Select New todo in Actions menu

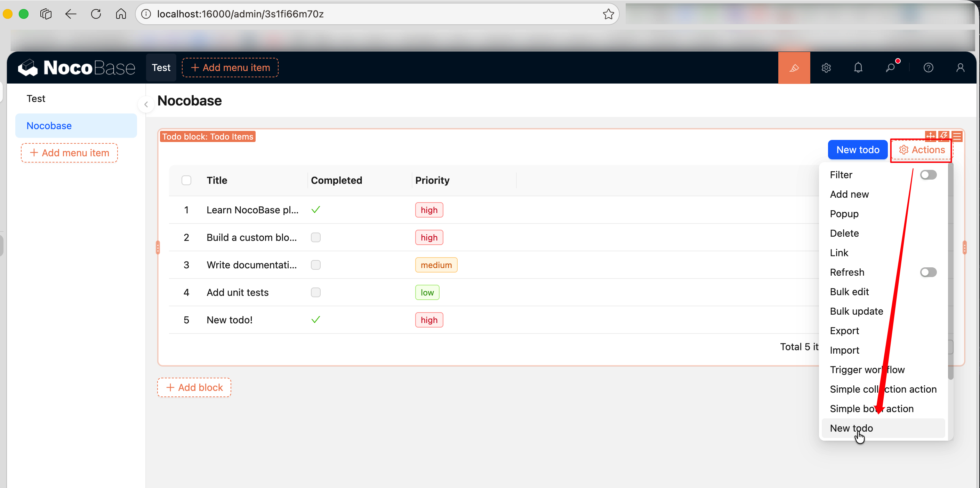coord(851,428)
